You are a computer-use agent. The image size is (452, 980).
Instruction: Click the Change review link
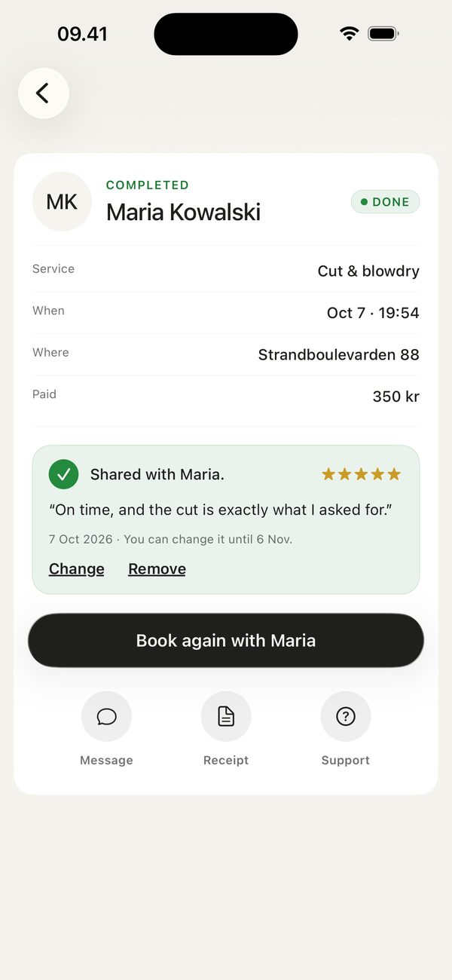point(77,569)
